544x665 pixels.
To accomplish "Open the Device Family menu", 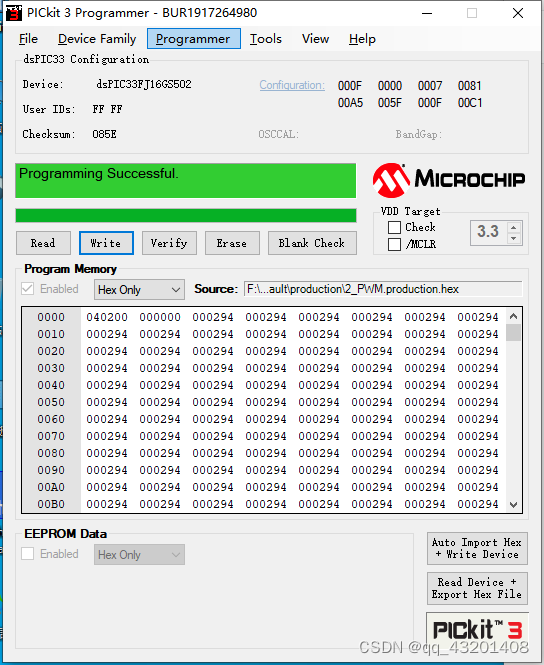I will pos(97,39).
